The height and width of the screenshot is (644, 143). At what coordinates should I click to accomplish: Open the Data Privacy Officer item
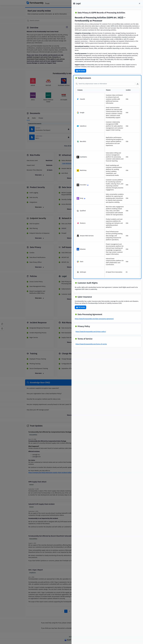coord(36,262)
